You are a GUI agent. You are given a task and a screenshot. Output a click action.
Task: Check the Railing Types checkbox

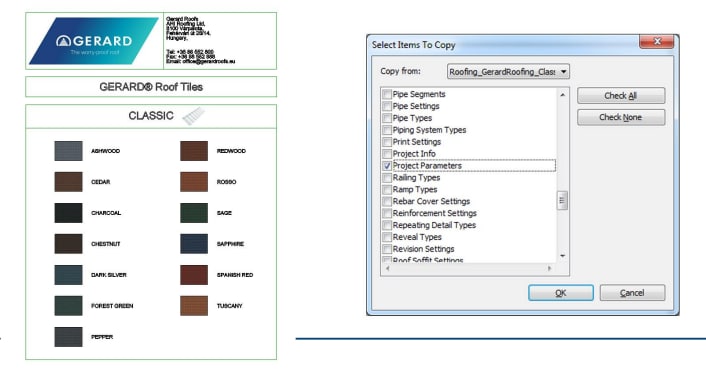point(387,177)
